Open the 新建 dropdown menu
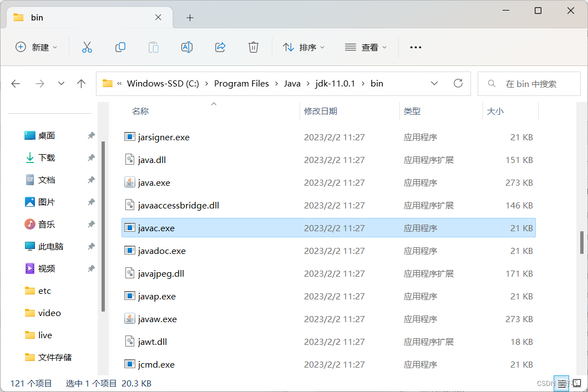This screenshot has width=588, height=392. click(37, 47)
